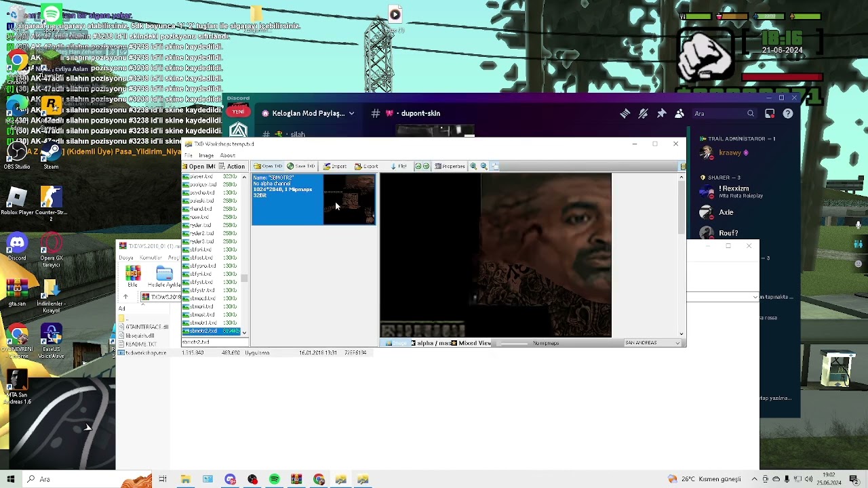Export the selected texture
Screen dimensions: 868x488
(x=367, y=166)
